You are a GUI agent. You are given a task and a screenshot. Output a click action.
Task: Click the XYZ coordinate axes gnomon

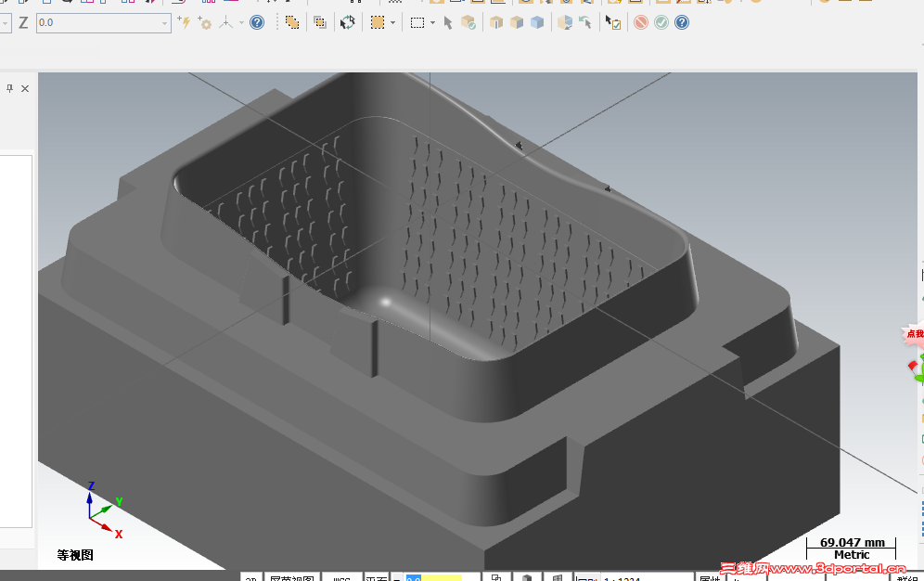point(104,510)
